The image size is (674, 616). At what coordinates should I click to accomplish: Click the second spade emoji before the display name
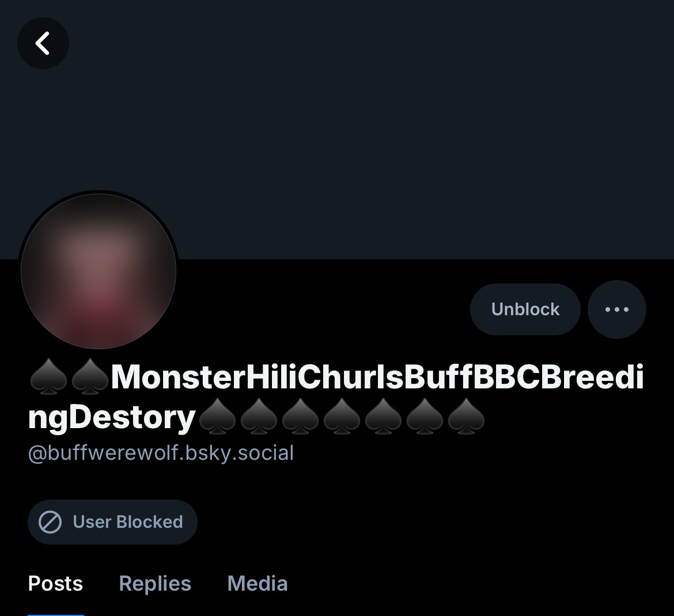pyautogui.click(x=89, y=379)
